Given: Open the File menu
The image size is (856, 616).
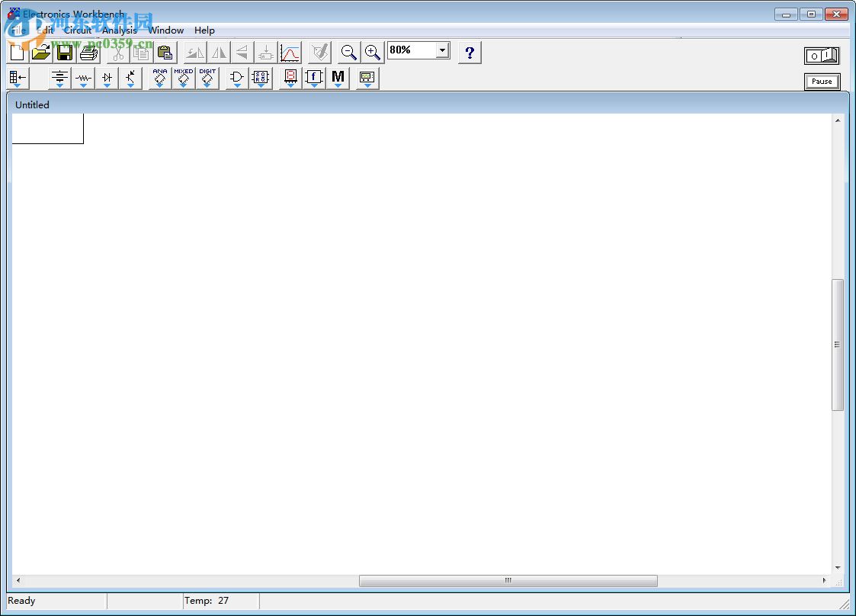Looking at the screenshot, I should (18, 30).
